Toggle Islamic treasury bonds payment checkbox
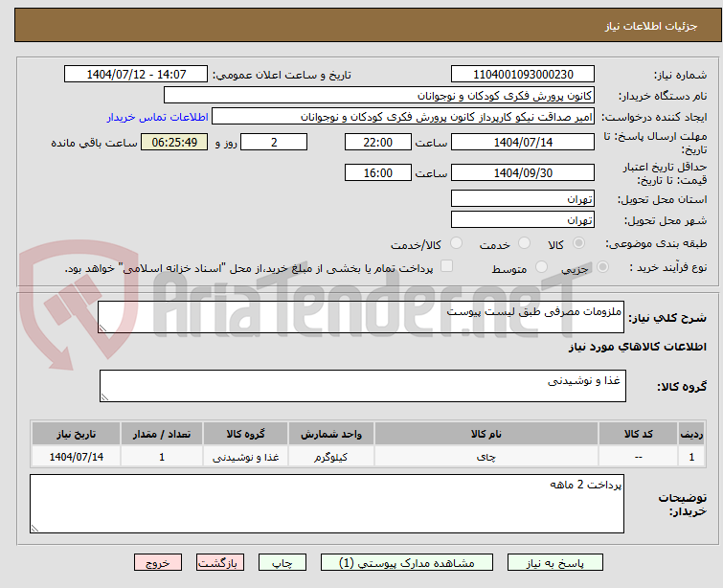The image size is (723, 588). click(x=446, y=266)
